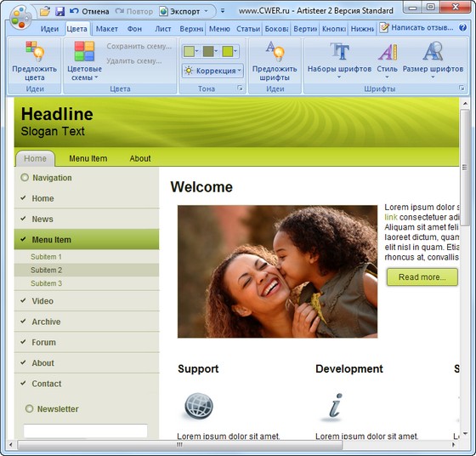Image resolution: width=476 pixels, height=456 pixels.
Task: Click the first light green color swatch
Action: click(x=189, y=51)
